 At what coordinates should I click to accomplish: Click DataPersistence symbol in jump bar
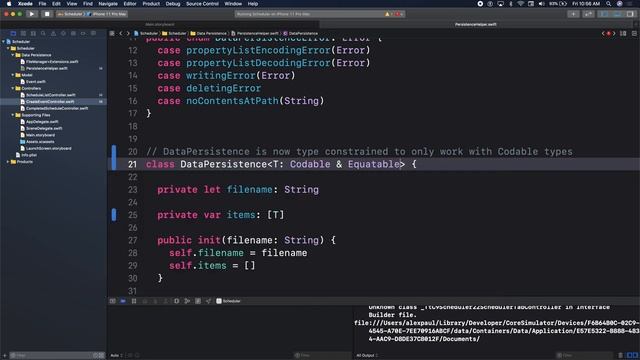pyautogui.click(x=300, y=33)
